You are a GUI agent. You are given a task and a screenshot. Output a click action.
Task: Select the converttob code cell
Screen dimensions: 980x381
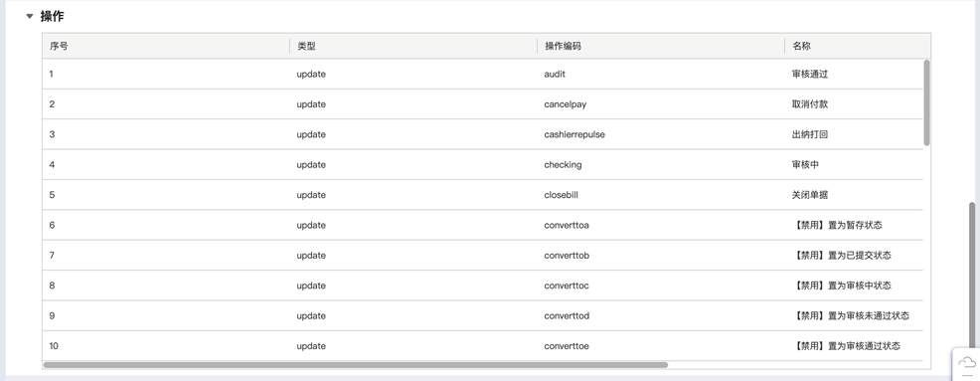pos(661,256)
